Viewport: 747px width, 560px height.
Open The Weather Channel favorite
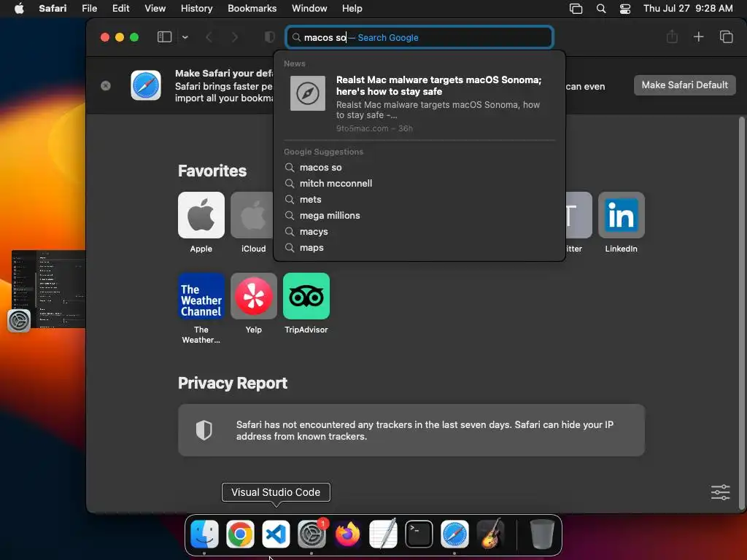[x=201, y=296]
